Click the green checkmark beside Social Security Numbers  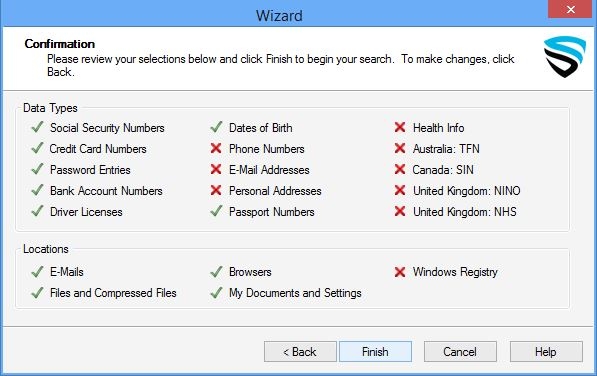(x=37, y=127)
